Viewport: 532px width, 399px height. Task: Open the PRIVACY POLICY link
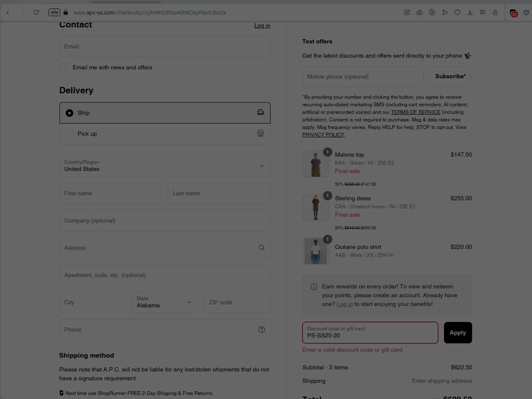[x=323, y=135]
